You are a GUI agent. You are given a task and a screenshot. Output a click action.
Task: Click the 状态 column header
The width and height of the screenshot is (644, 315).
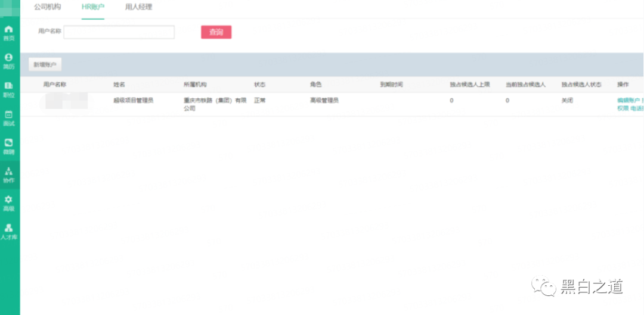pyautogui.click(x=259, y=85)
